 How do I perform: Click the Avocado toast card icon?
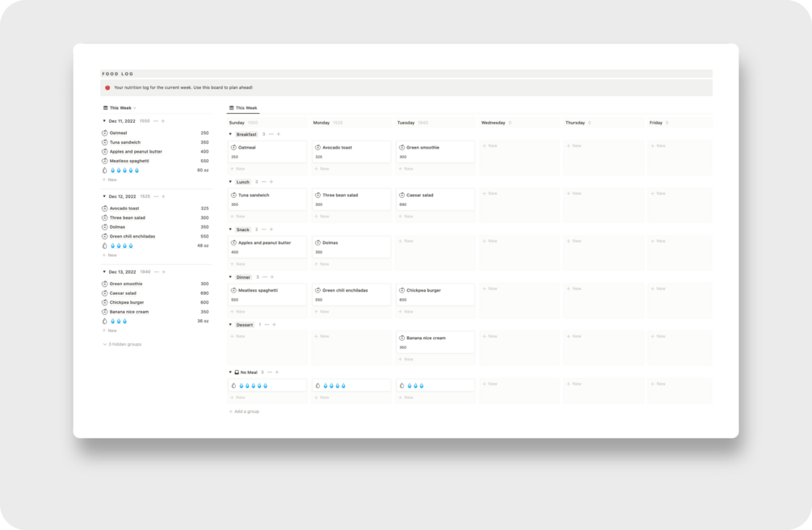[x=318, y=148]
